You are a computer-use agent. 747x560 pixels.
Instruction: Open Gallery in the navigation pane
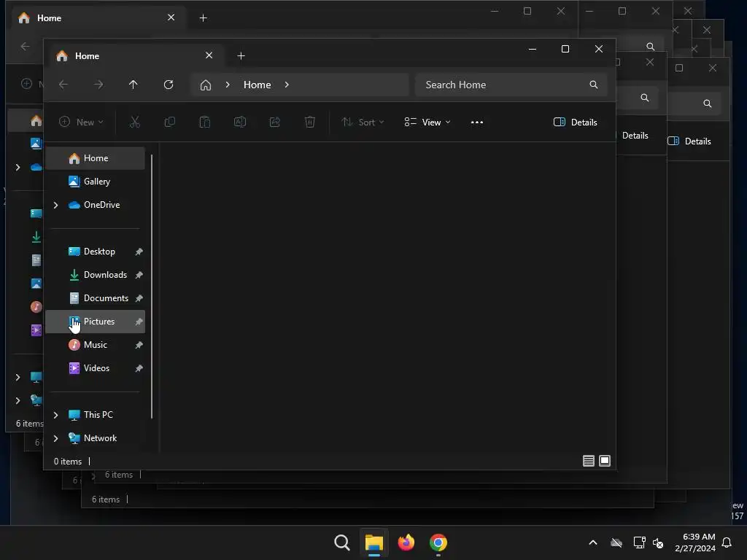pos(96,182)
